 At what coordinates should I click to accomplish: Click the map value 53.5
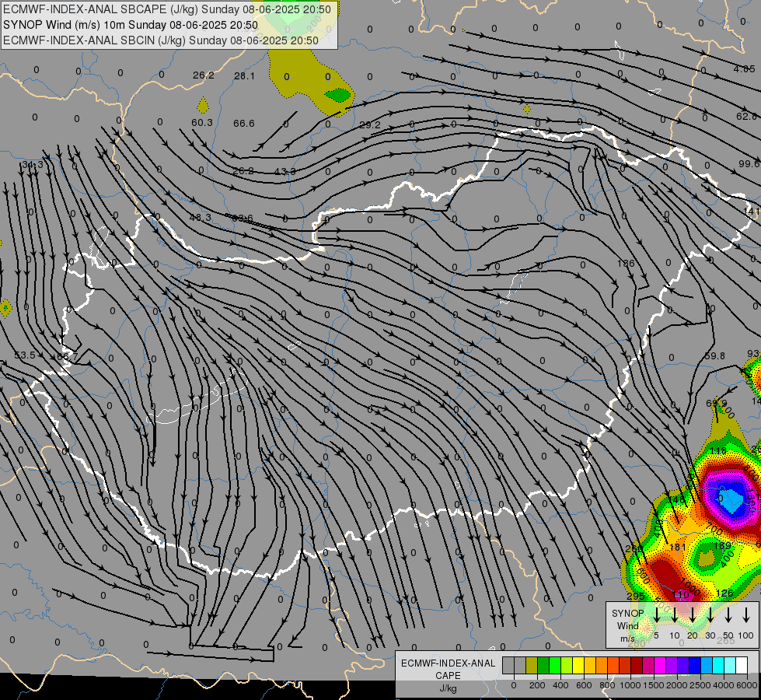[x=25, y=355]
